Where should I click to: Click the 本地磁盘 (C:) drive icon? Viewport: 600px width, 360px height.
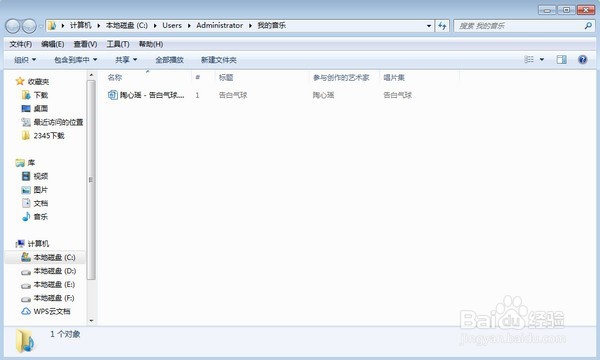[x=26, y=257]
